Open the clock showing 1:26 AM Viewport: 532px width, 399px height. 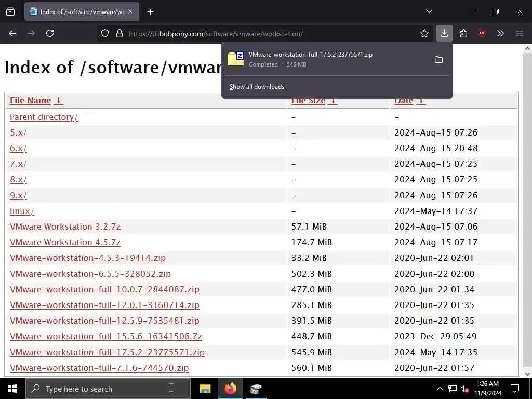487,389
